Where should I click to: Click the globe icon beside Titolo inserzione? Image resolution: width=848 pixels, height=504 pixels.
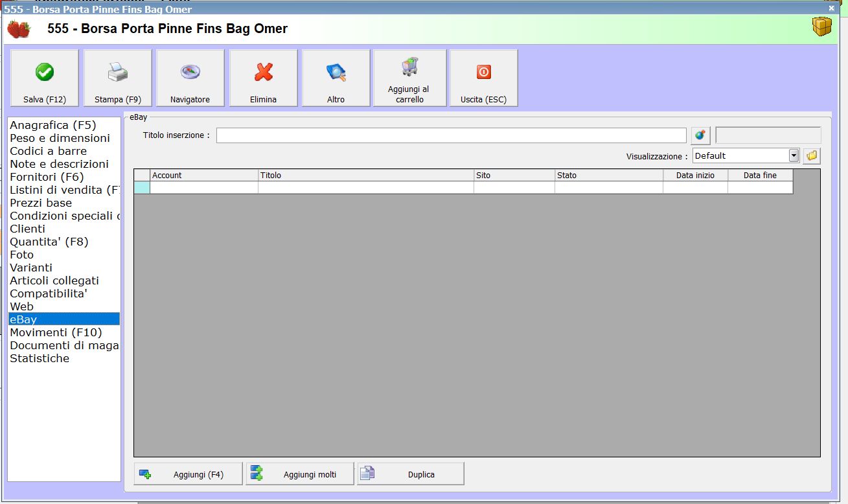[700, 135]
